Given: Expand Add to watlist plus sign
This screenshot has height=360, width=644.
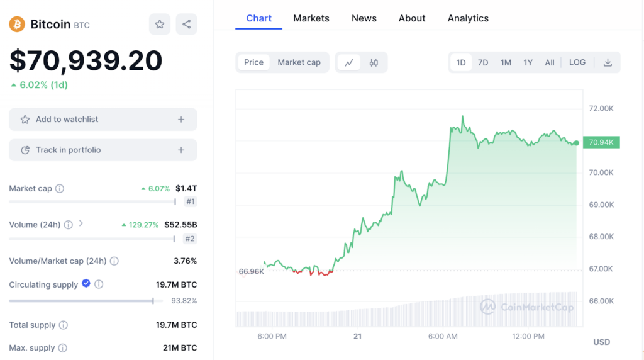Looking at the screenshot, I should [181, 120].
